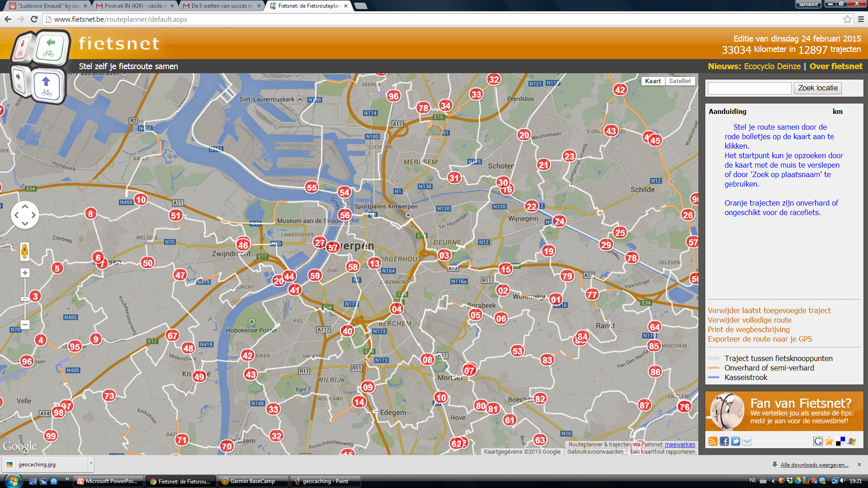Viewport: 868px width, 488px height.
Task: Open the Over fietsnet link
Action: point(836,66)
